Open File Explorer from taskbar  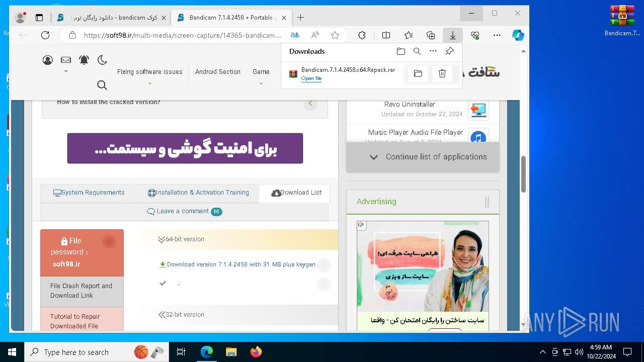(x=231, y=352)
